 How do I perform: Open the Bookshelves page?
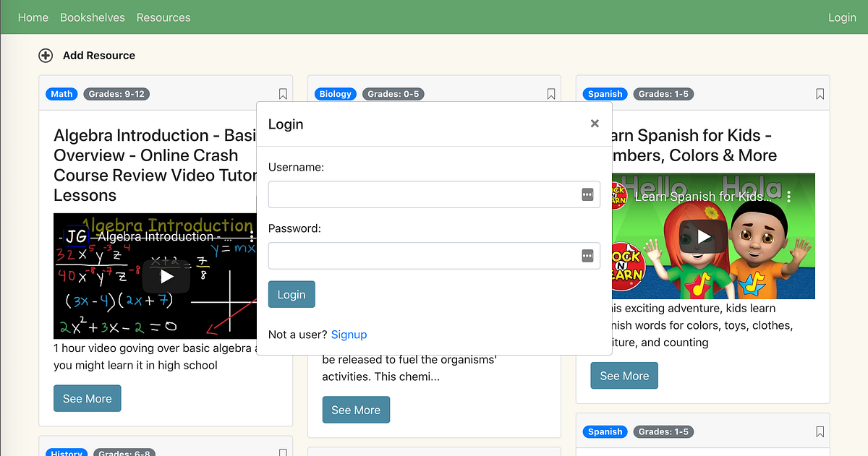click(93, 17)
